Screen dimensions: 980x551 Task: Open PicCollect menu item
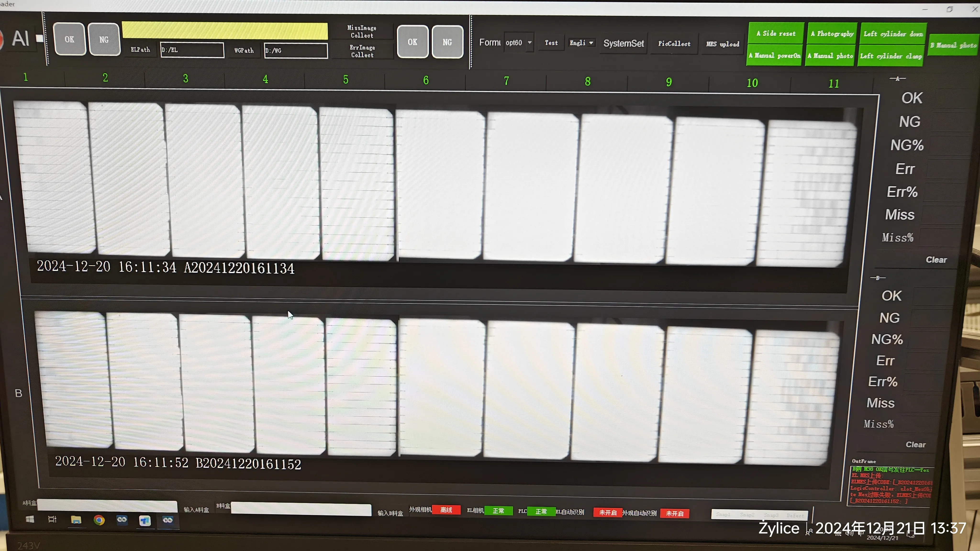coord(674,44)
